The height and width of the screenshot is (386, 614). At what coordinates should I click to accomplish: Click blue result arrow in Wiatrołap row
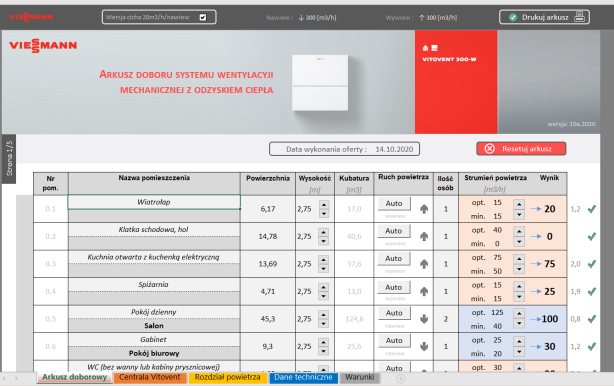(535, 209)
